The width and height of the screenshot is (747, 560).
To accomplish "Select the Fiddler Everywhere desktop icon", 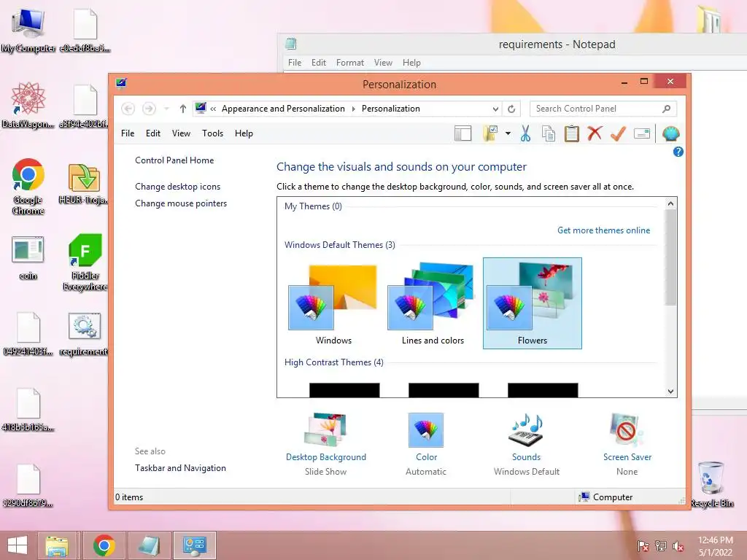I will [x=85, y=262].
